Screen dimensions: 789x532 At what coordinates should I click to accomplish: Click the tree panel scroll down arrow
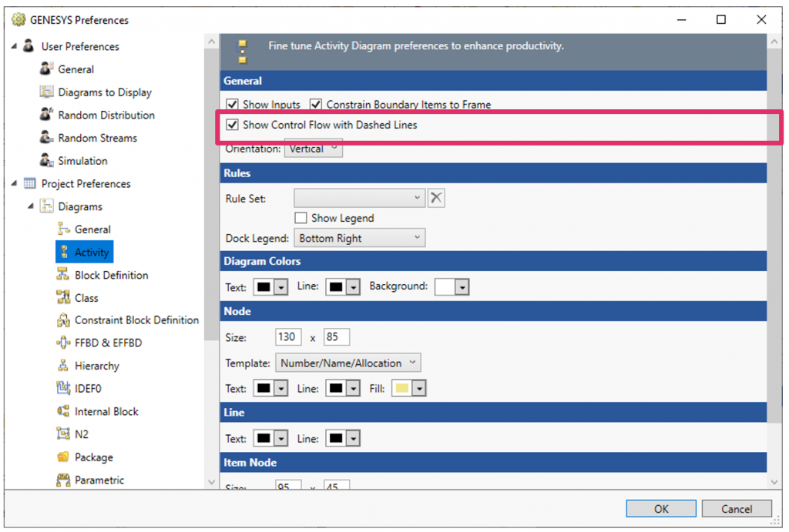(x=211, y=482)
